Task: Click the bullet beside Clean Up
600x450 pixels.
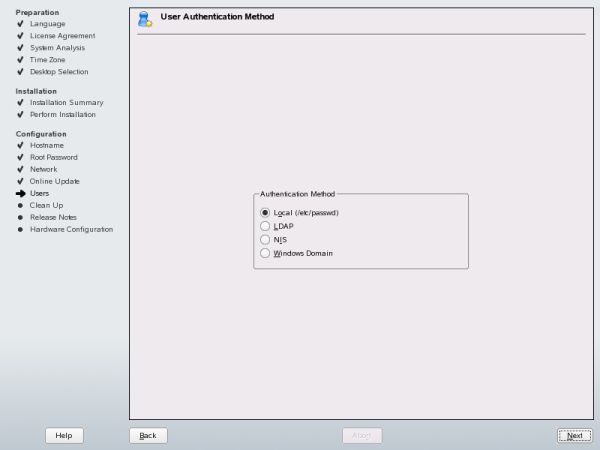Action: tap(20, 205)
